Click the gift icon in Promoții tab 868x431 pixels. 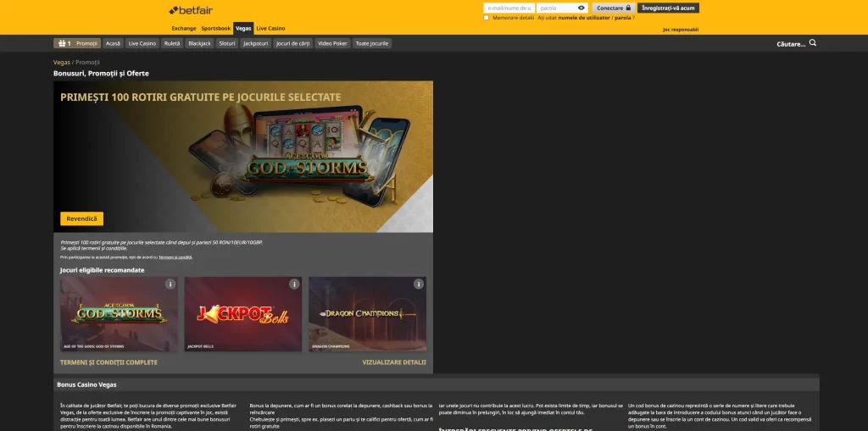pyautogui.click(x=61, y=43)
